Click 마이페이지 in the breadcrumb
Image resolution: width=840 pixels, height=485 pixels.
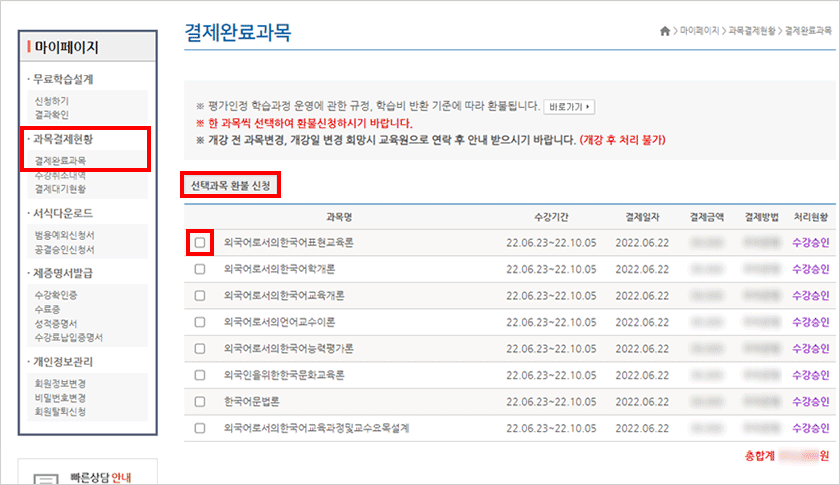[x=699, y=33]
